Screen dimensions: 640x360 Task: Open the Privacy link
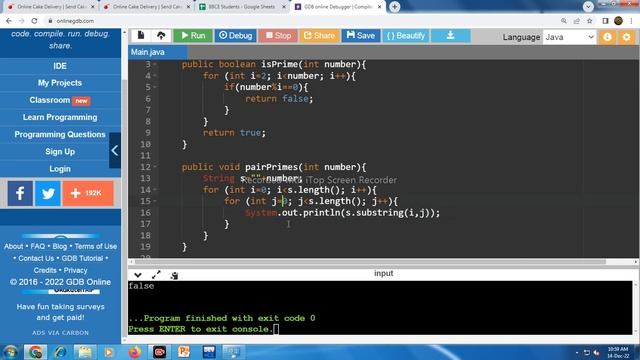(x=76, y=270)
